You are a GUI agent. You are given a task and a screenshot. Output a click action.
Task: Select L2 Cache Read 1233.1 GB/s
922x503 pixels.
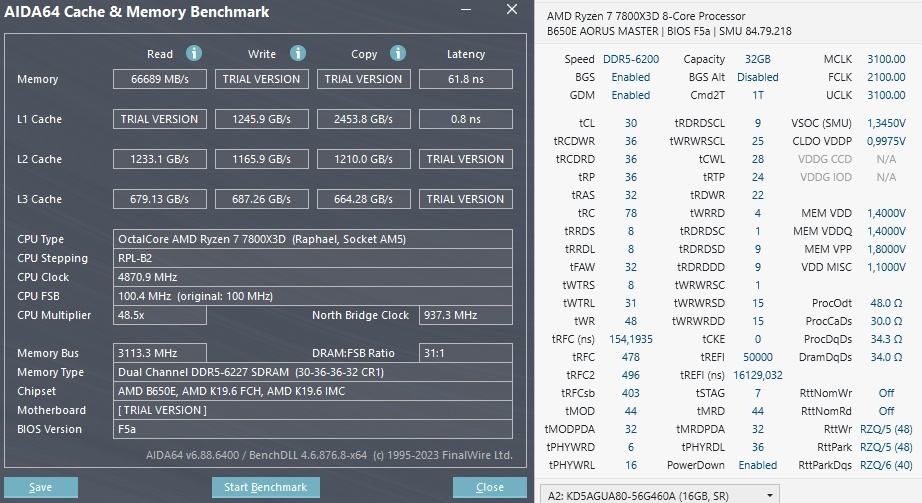coord(160,159)
